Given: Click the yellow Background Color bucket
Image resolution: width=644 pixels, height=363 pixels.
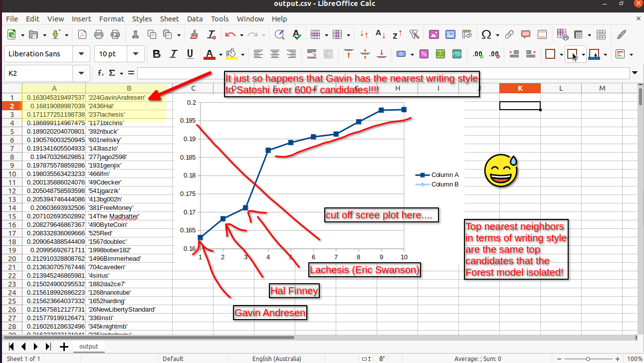Looking at the screenshot, I should point(231,54).
